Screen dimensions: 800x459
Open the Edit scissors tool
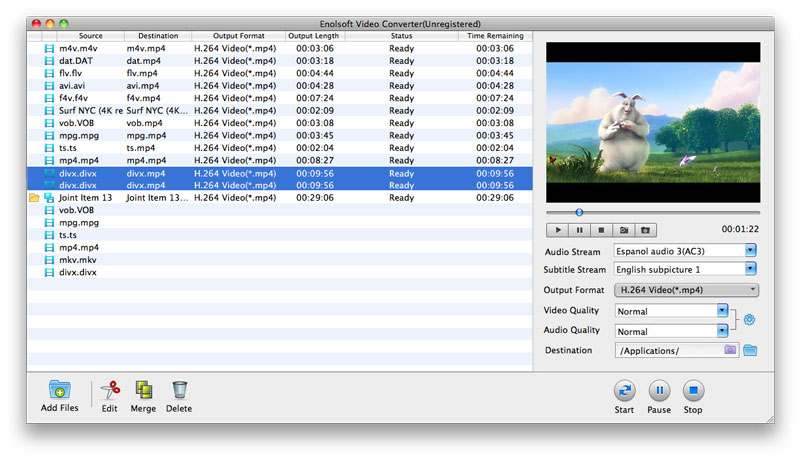coord(110,390)
